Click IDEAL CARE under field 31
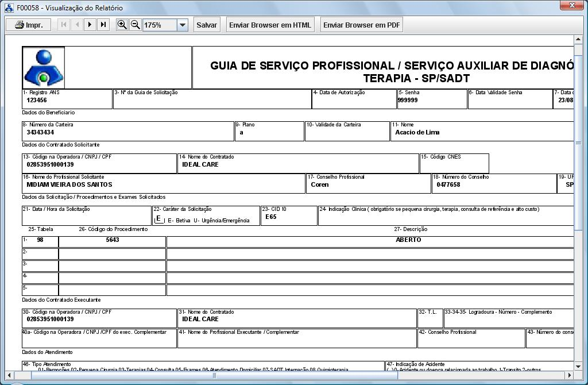Image resolution: width=588 pixels, height=385 pixels. (x=200, y=319)
